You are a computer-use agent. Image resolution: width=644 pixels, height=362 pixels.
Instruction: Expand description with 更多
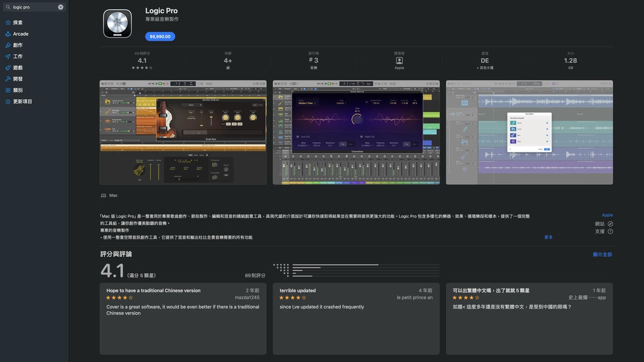pos(548,237)
